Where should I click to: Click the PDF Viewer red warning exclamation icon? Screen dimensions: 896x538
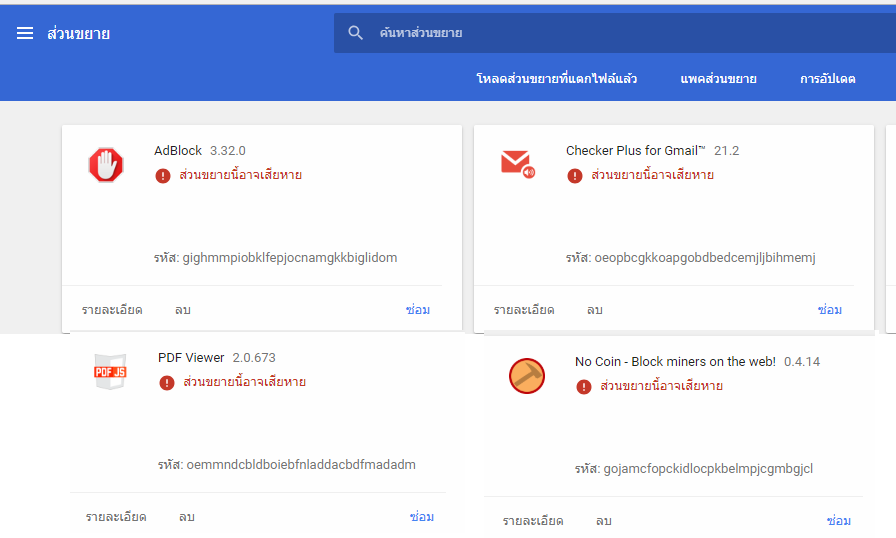(167, 383)
